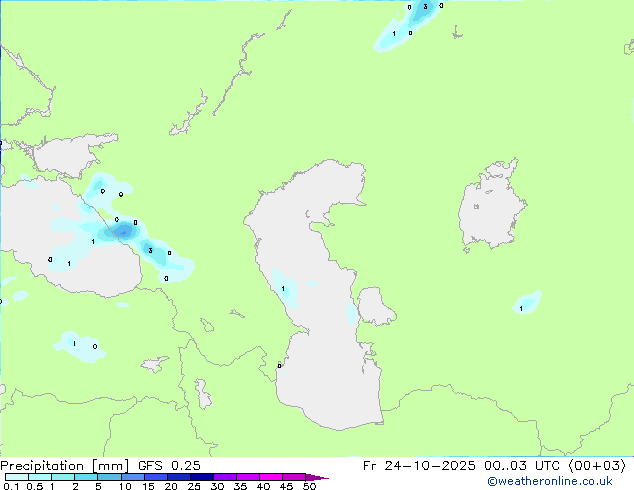The height and width of the screenshot is (490, 634).
Task: Select the 'GFS 0.25' model label
Action: 169,466
